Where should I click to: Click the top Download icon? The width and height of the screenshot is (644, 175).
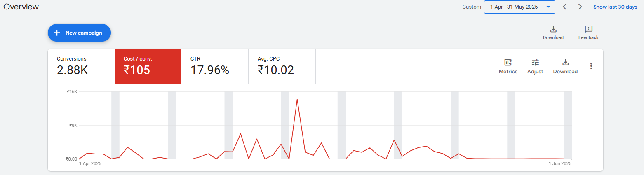(553, 30)
